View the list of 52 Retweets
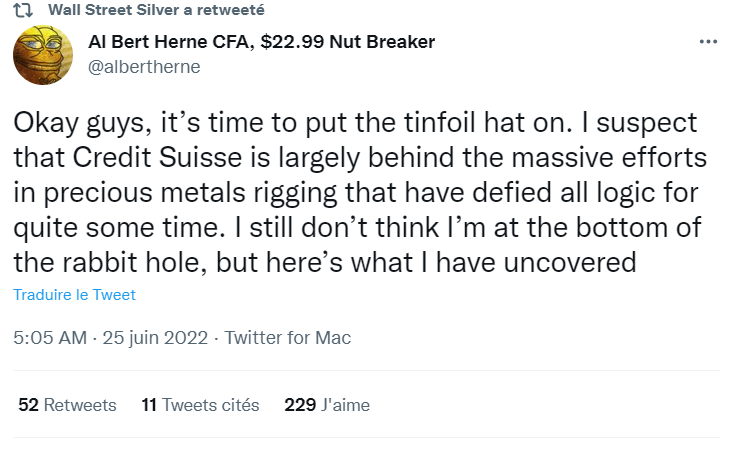The image size is (737, 455). (68, 405)
